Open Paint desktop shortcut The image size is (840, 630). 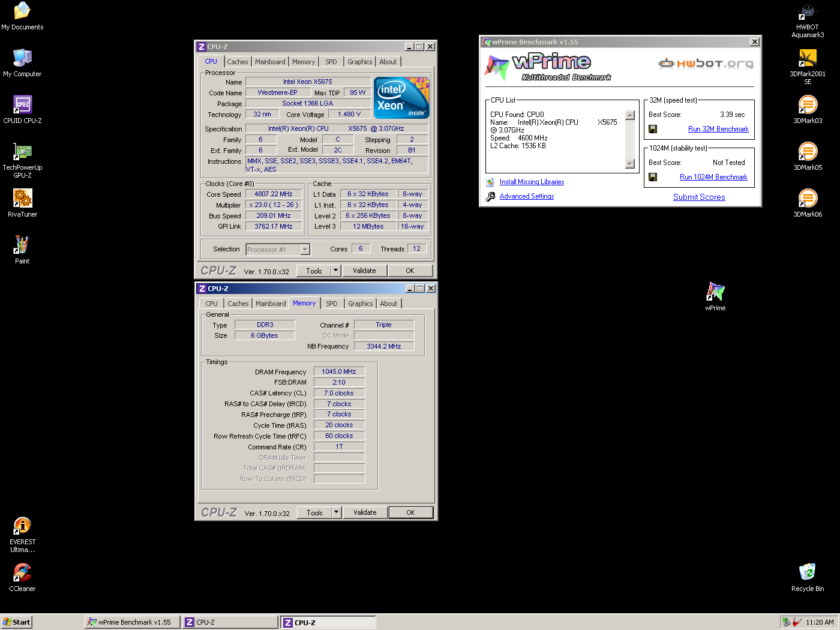pyautogui.click(x=22, y=250)
